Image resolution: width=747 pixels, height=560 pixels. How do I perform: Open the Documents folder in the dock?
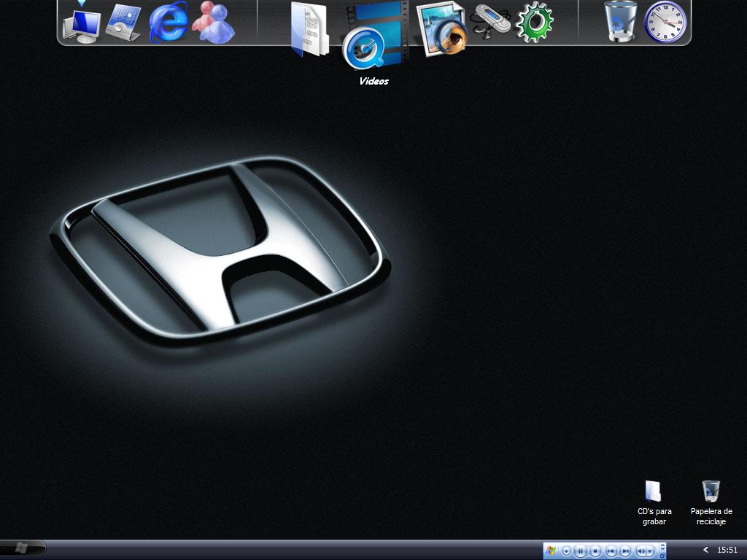point(309,28)
